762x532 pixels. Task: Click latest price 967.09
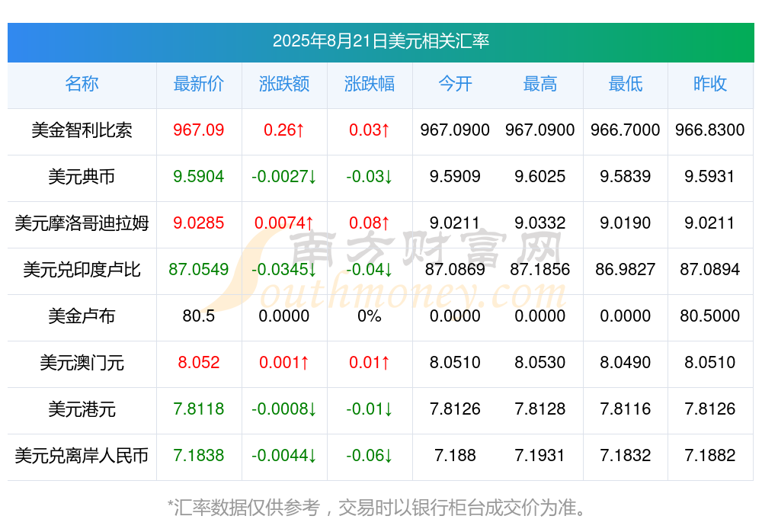[x=199, y=130]
